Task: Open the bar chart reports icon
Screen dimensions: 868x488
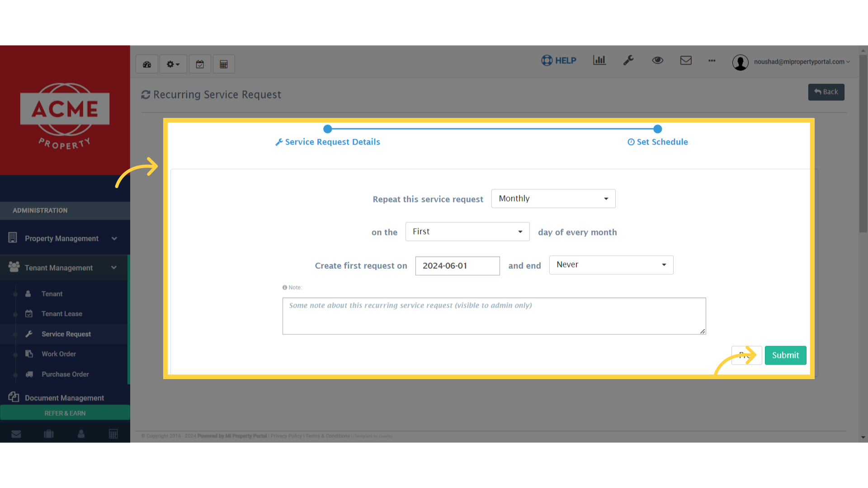Action: 599,60
